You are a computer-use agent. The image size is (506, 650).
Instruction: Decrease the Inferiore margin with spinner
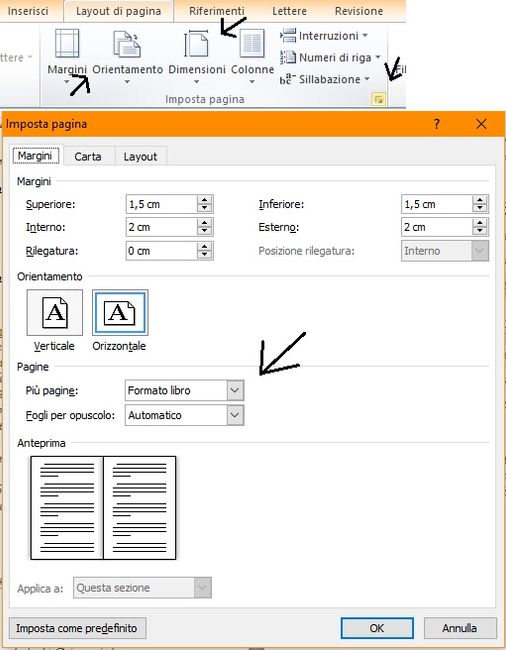(480, 208)
